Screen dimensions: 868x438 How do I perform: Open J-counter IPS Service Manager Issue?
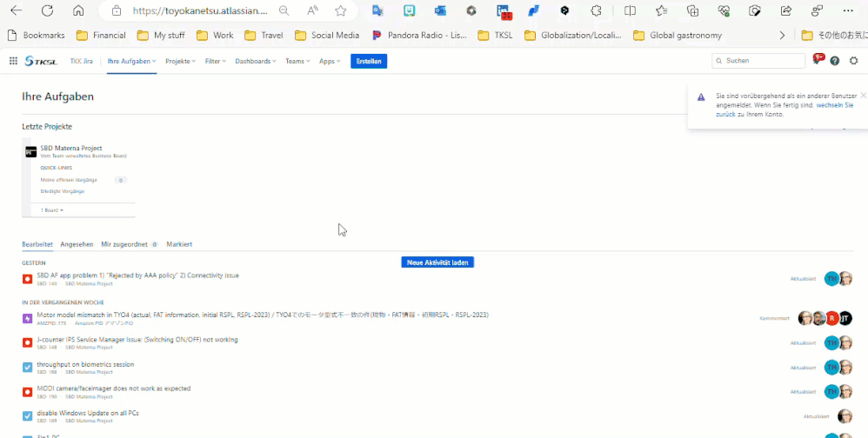137,339
